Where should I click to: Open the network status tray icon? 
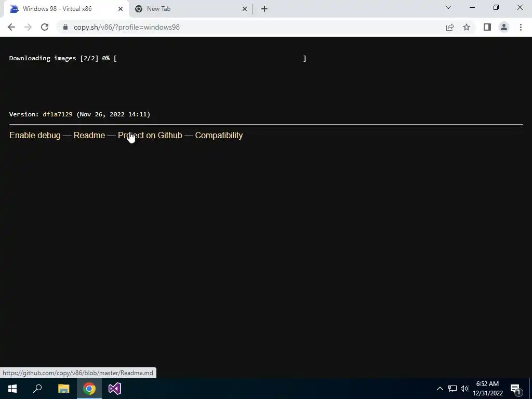(453, 389)
